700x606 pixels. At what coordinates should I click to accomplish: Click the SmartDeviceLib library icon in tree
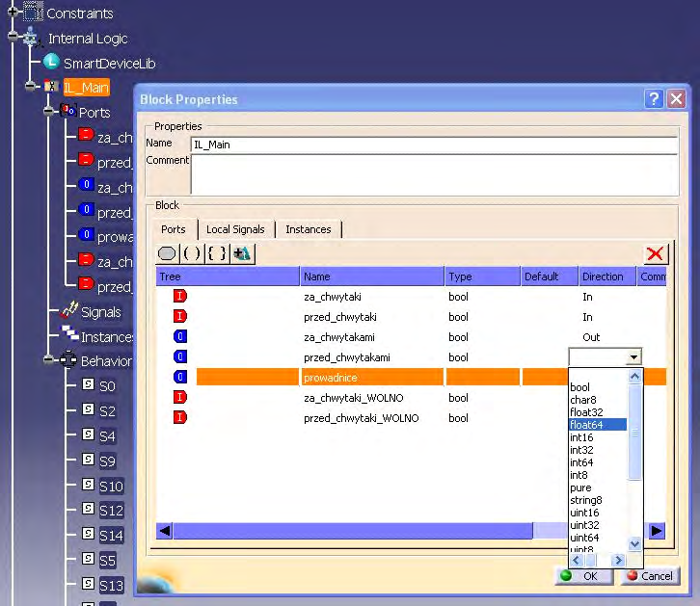52,62
